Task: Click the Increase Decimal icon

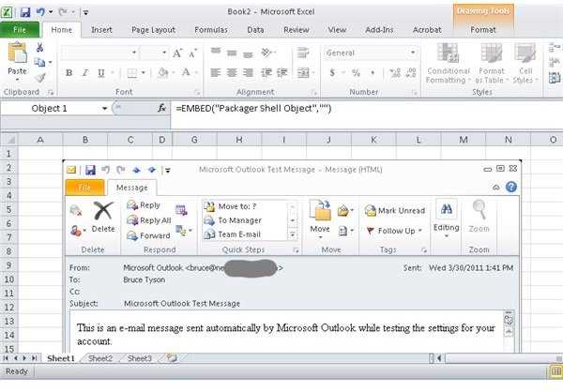Action: tap(395, 73)
